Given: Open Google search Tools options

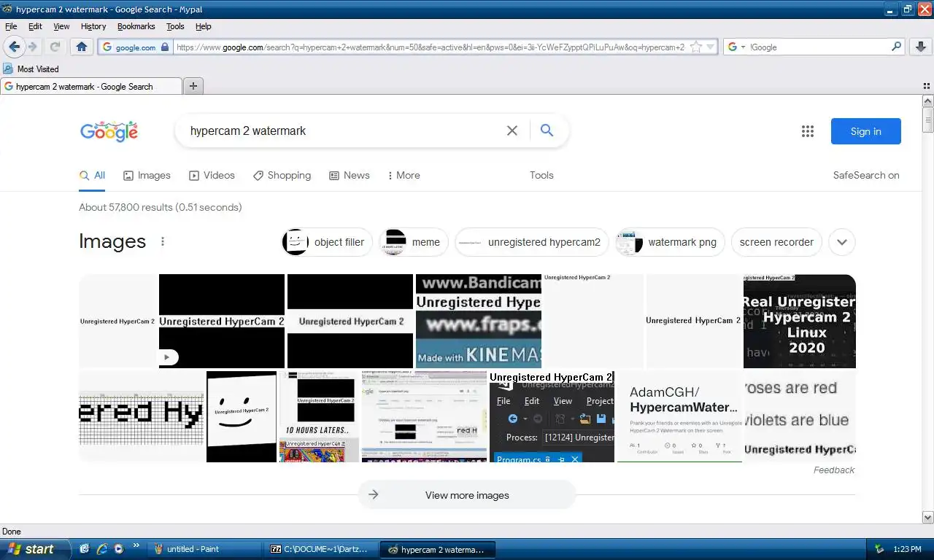Looking at the screenshot, I should tap(541, 175).
